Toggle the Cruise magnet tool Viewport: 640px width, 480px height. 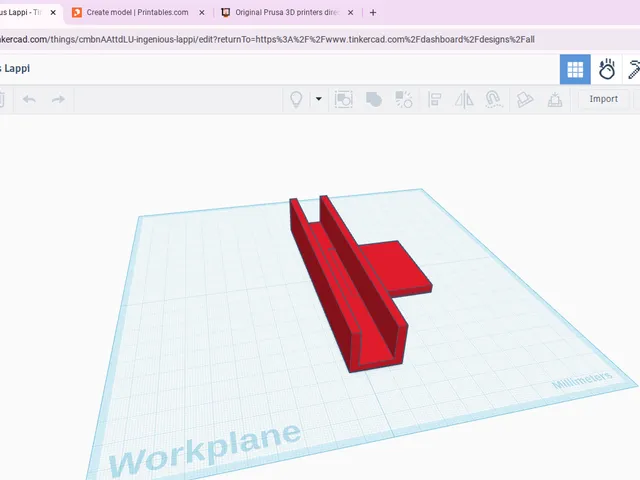493,99
